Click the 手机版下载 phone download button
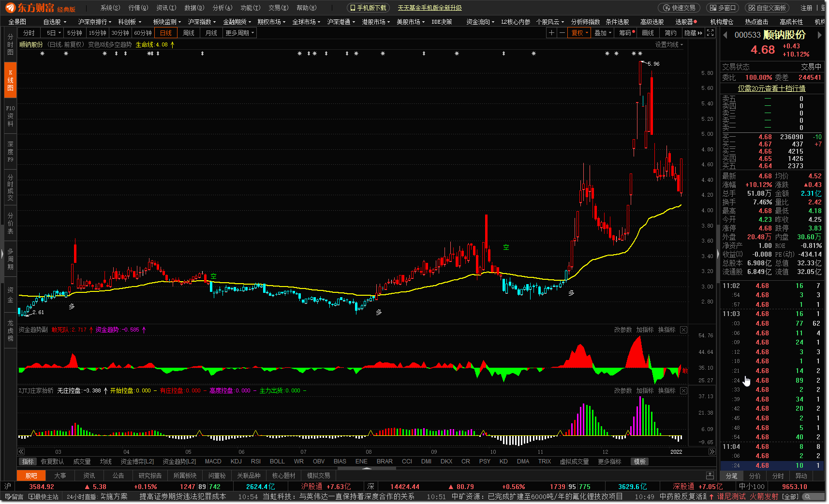 (x=369, y=8)
